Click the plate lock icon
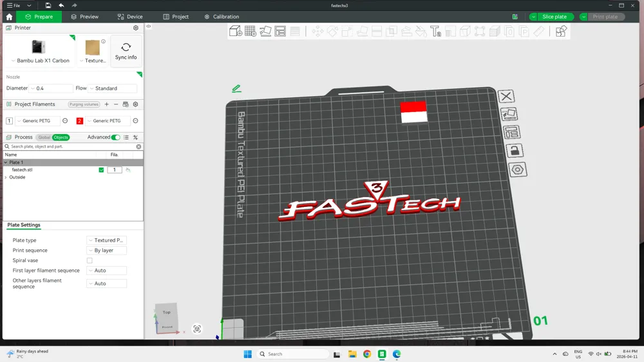 tap(515, 151)
